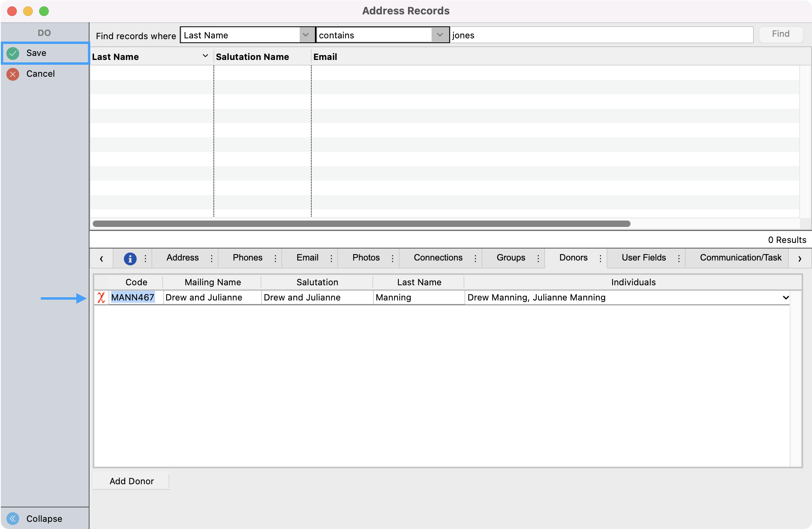This screenshot has height=529, width=812.
Task: Open the Communication/Task tab
Action: tap(740, 258)
